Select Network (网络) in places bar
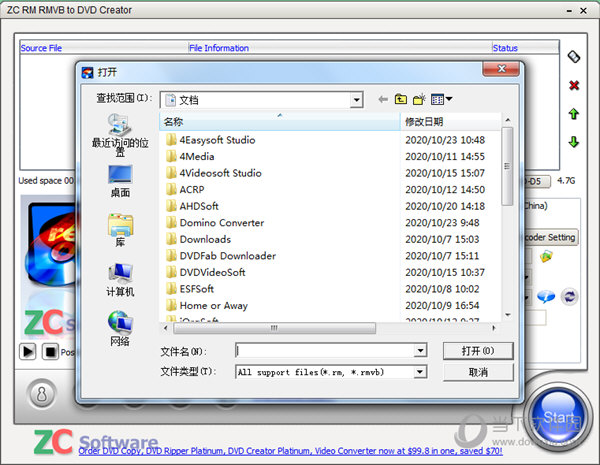 tap(120, 328)
